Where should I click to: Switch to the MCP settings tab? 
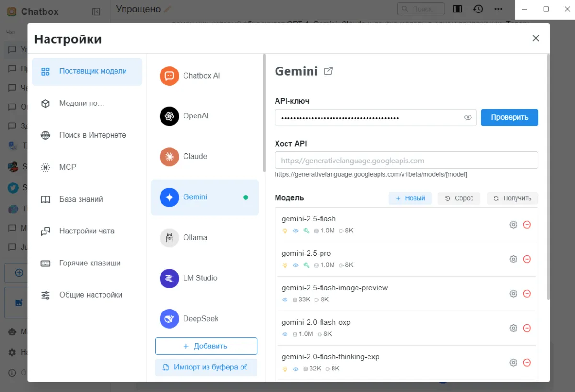[68, 167]
